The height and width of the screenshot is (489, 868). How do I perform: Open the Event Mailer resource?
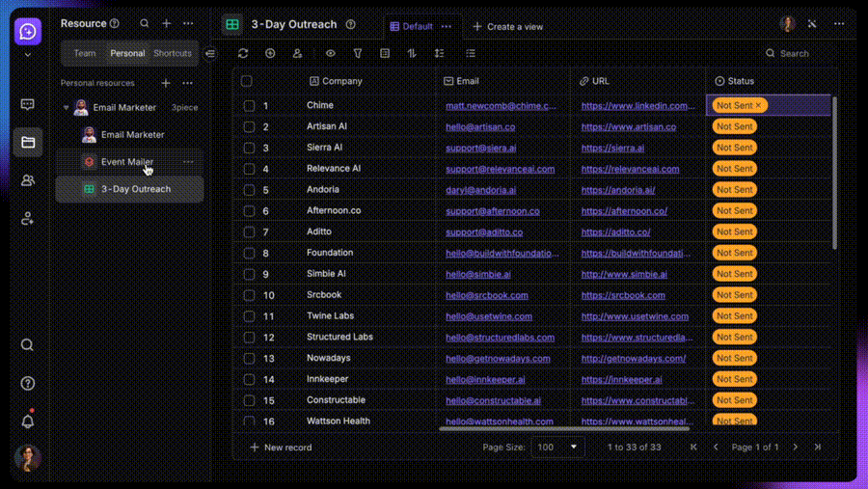127,162
